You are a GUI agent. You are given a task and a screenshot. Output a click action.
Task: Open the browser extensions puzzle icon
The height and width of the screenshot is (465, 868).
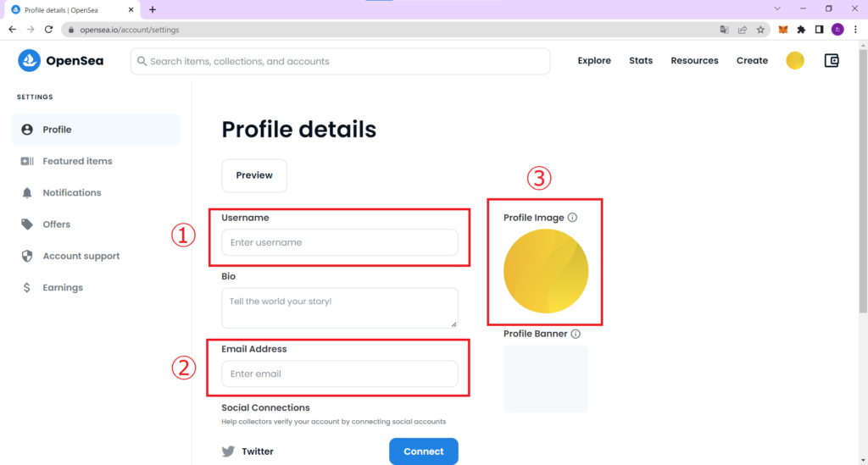[x=801, y=30]
